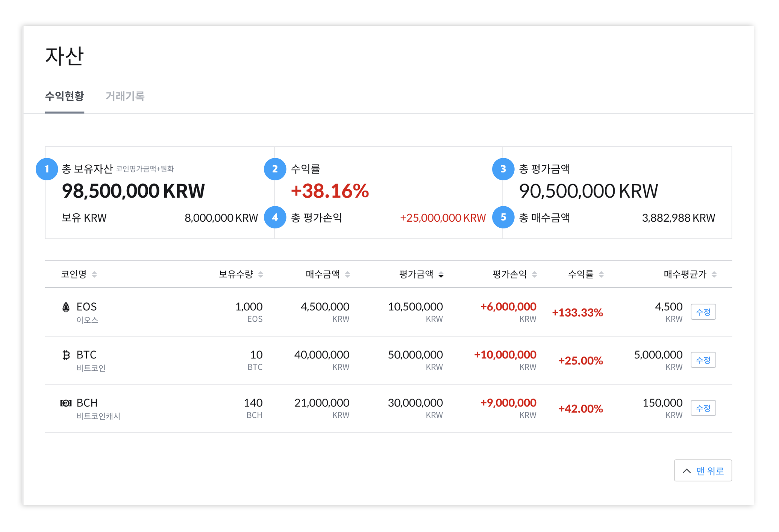Click the EOS coin icon
The height and width of the screenshot is (532, 779).
[x=66, y=307]
